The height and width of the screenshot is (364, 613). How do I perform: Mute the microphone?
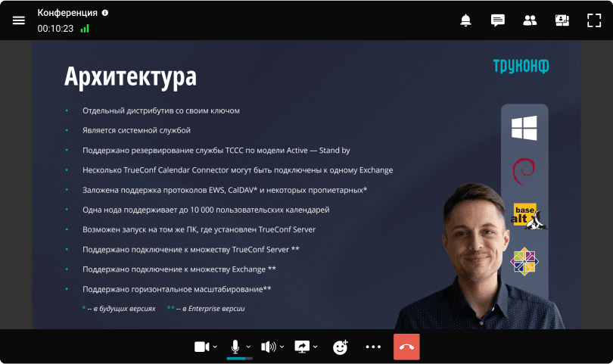(235, 346)
